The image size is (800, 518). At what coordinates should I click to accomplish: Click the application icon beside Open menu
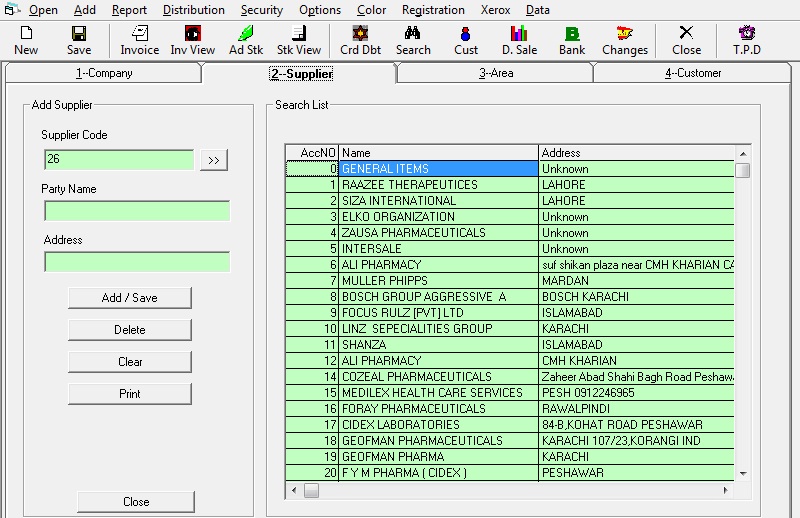click(x=12, y=9)
